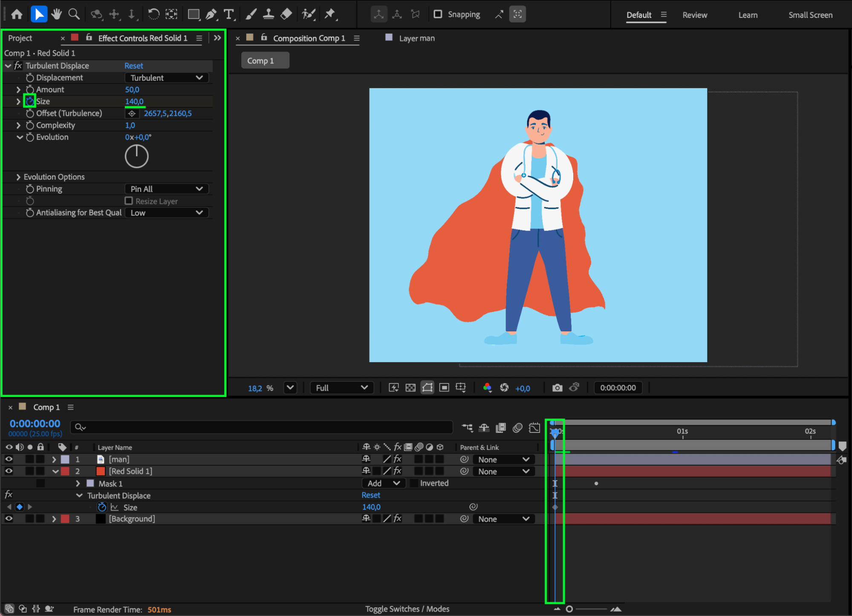Click the Size keyframe diamond in timeline
The height and width of the screenshot is (616, 852).
(555, 507)
